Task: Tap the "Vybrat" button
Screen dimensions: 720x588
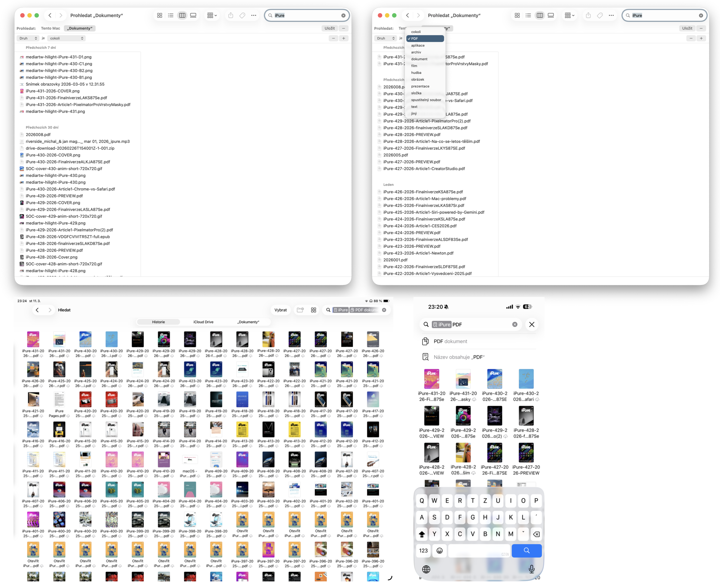Action: [280, 310]
